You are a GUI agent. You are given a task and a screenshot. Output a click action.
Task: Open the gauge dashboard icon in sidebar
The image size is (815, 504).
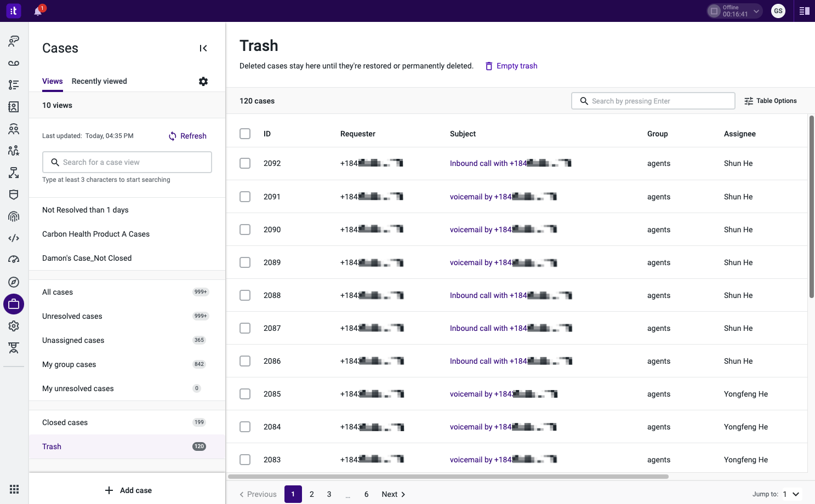tap(14, 260)
